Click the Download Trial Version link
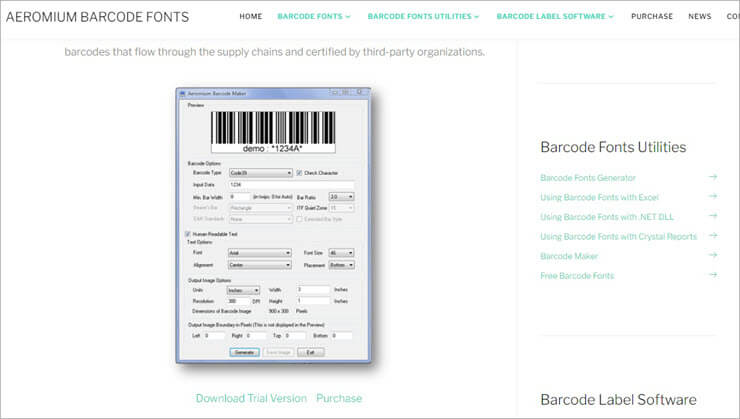The width and height of the screenshot is (740, 419). point(251,398)
